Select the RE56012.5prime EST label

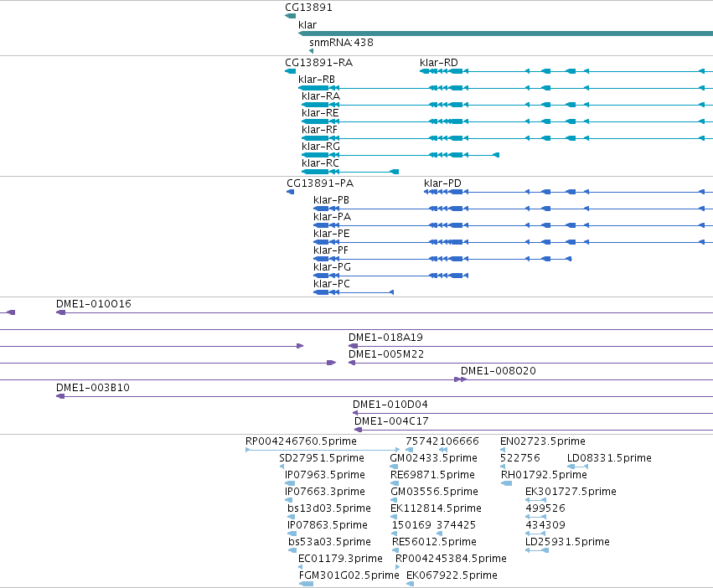coord(434,542)
